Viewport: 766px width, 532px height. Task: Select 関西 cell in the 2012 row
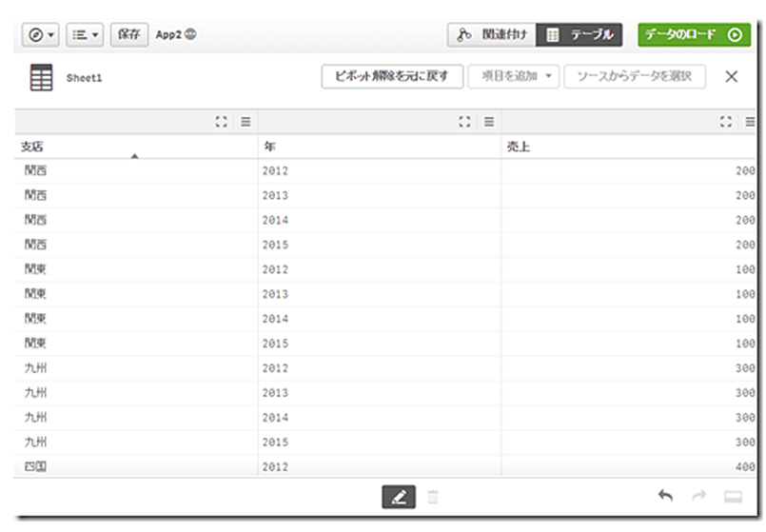pyautogui.click(x=136, y=171)
